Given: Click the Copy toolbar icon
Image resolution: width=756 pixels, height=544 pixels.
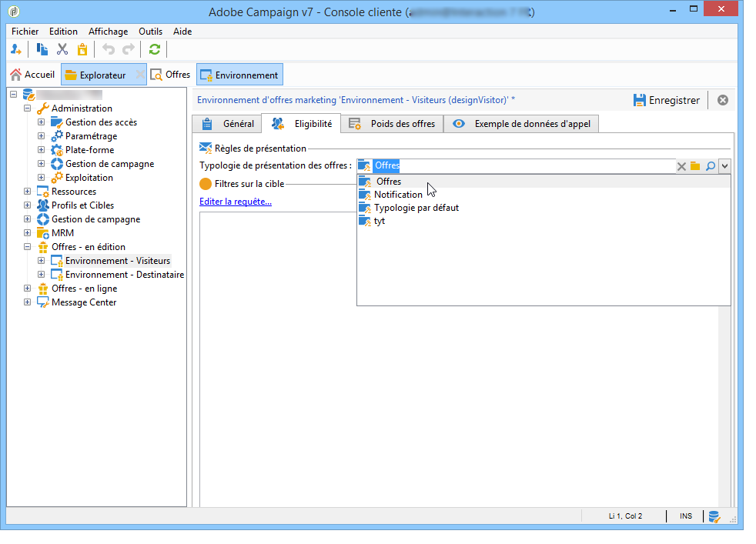Looking at the screenshot, I should [42, 49].
